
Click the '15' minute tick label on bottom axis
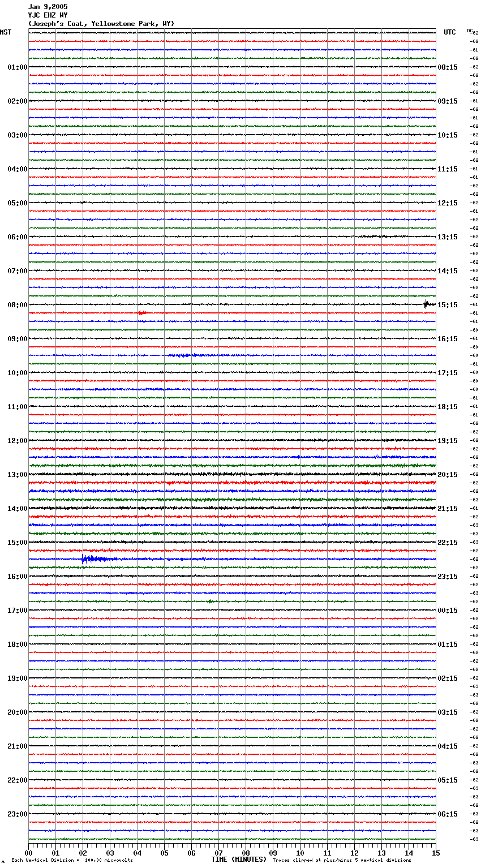click(x=435, y=853)
